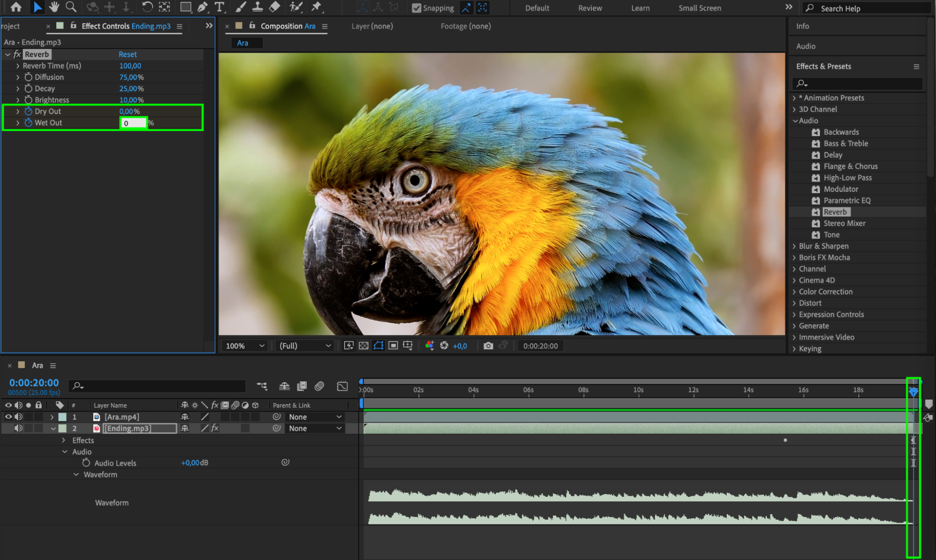Viewport: 936px width, 560px height.
Task: Mute audio of Ending.mp3 layer
Action: tap(18, 428)
